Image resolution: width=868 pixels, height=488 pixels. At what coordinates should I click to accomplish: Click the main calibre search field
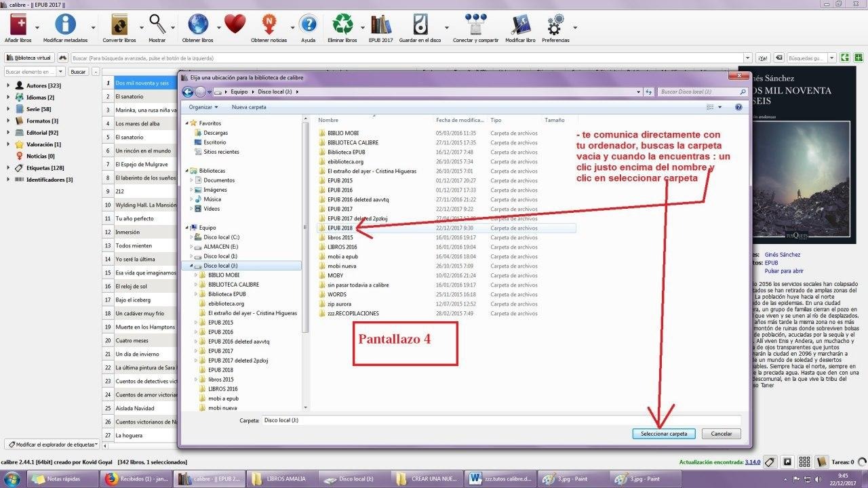pos(411,58)
